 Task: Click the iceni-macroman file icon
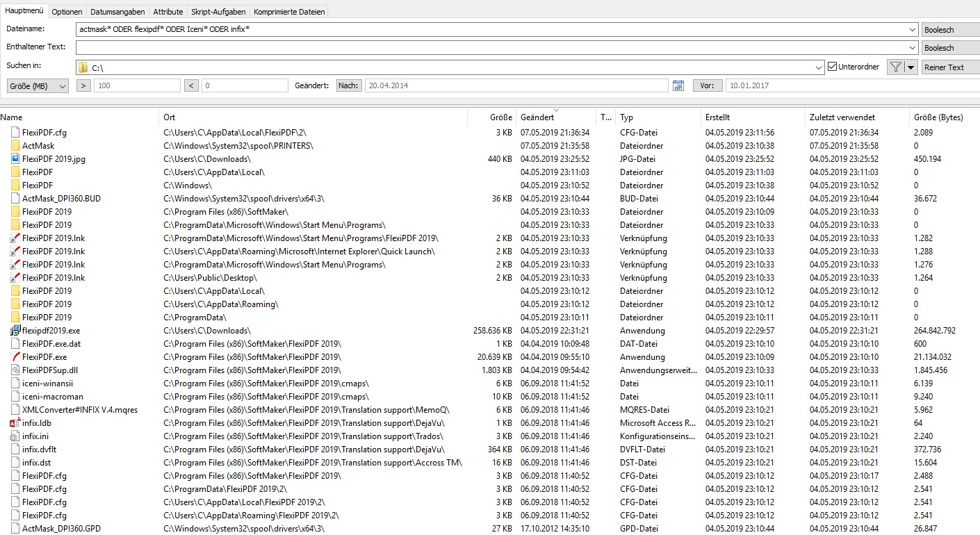point(15,397)
